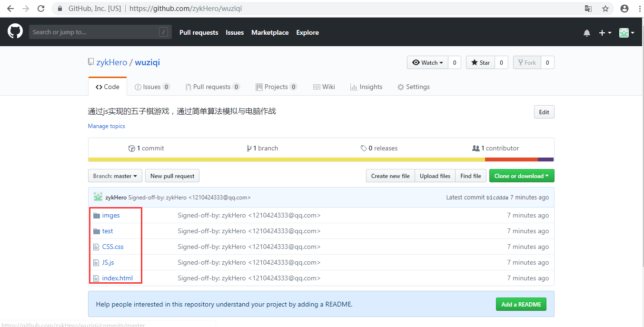Open the Clone or download dropdown
The image size is (644, 327).
click(x=522, y=176)
